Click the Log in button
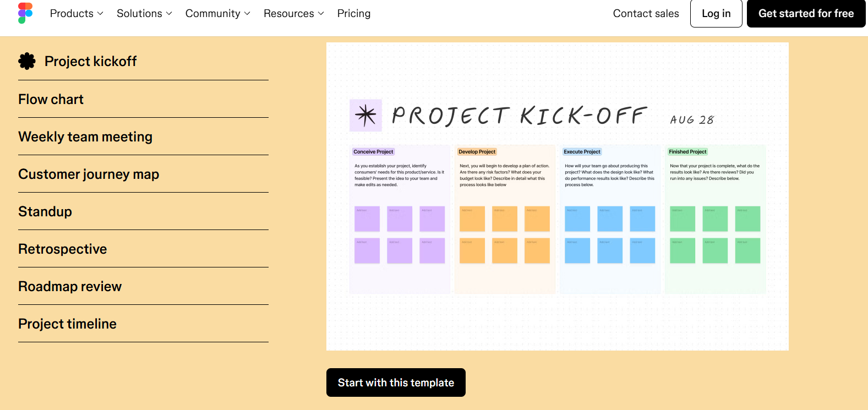 click(x=716, y=13)
